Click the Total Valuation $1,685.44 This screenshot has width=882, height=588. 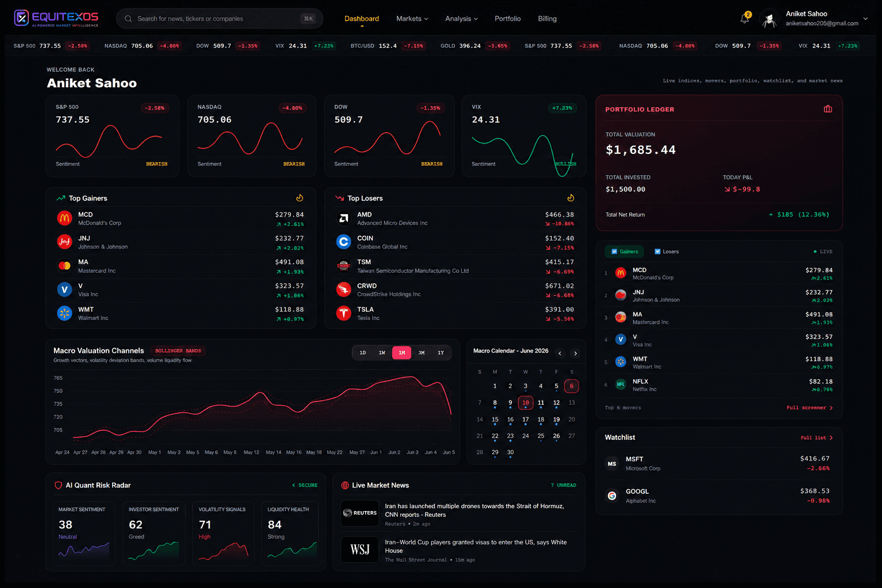pyautogui.click(x=641, y=150)
